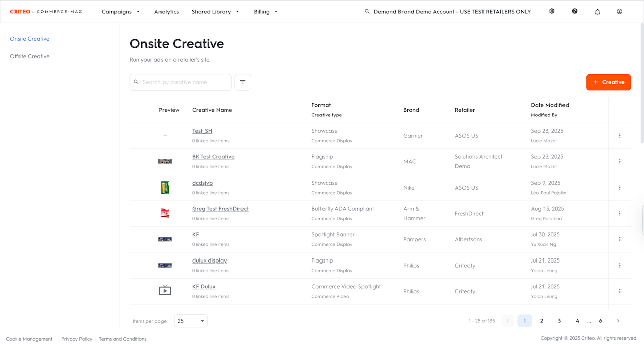Click the help question mark icon
644x348 pixels.
[575, 11]
